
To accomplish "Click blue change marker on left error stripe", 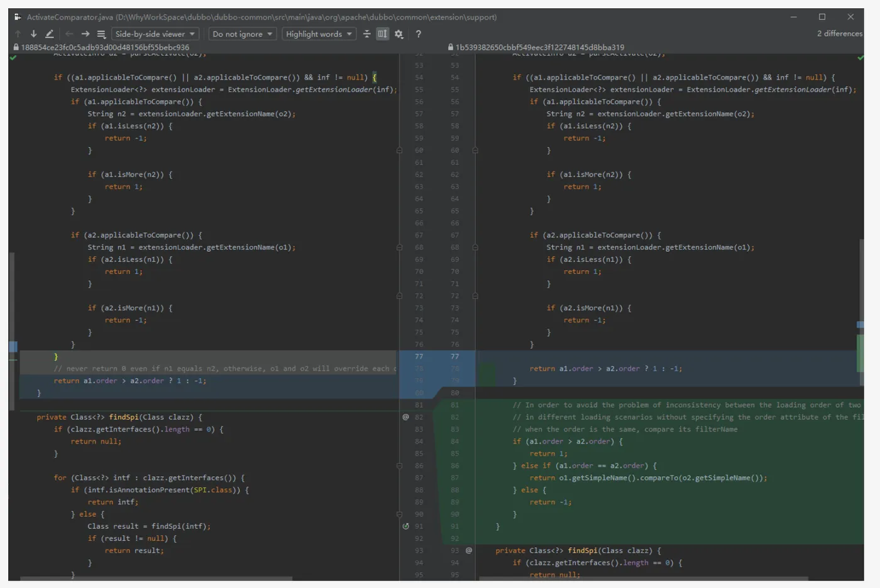I will click(13, 346).
